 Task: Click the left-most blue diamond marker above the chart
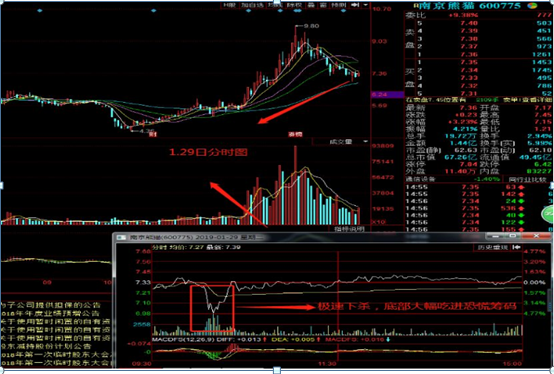[40, 11]
